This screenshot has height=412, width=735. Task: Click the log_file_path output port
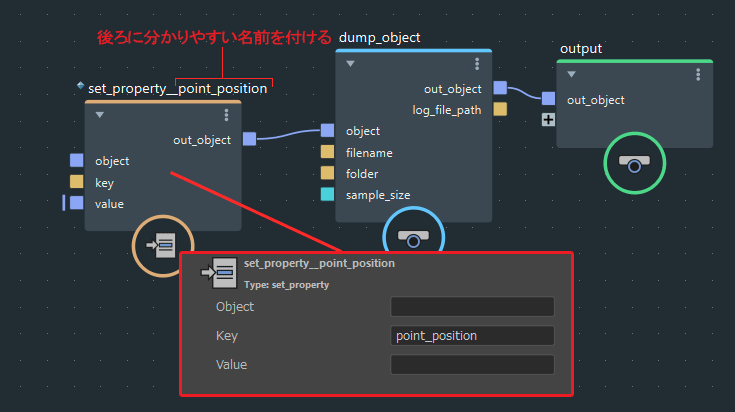(500, 109)
